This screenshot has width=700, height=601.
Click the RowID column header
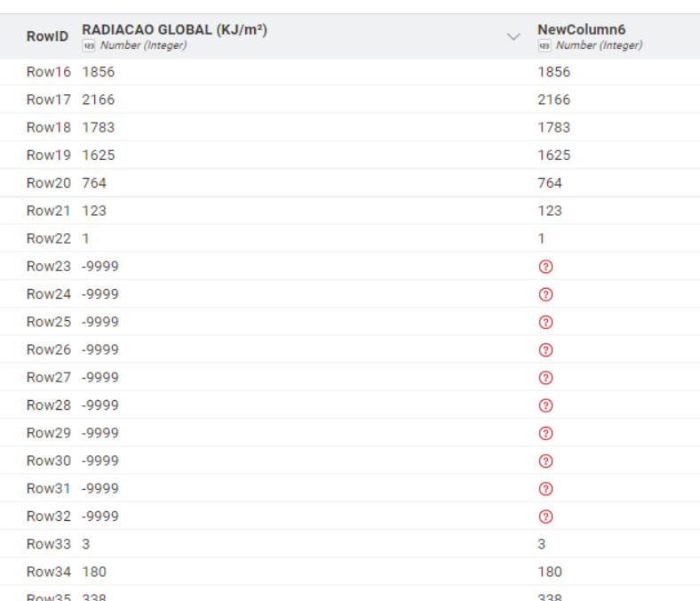pos(47,37)
